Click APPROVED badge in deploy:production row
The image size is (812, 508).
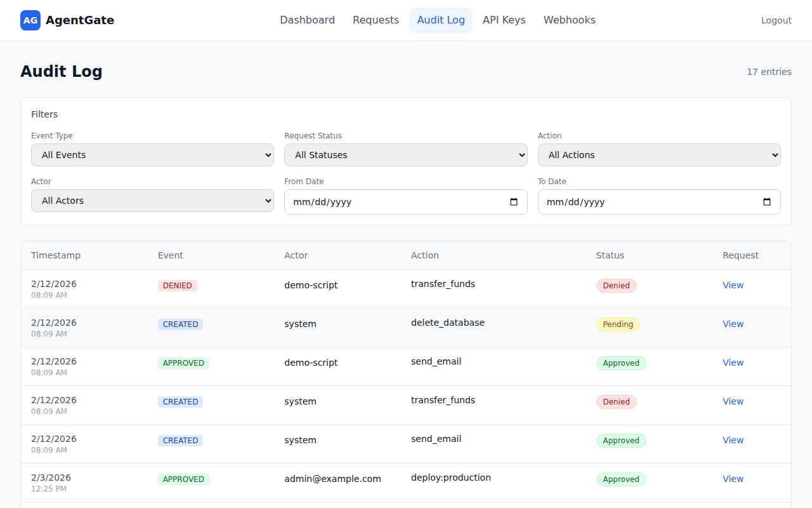point(183,479)
